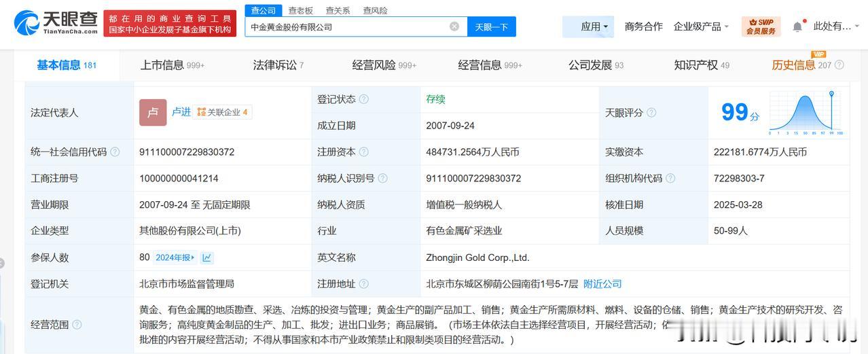Click the establishment date 2007-09-24
The image size is (868, 354).
(x=450, y=126)
